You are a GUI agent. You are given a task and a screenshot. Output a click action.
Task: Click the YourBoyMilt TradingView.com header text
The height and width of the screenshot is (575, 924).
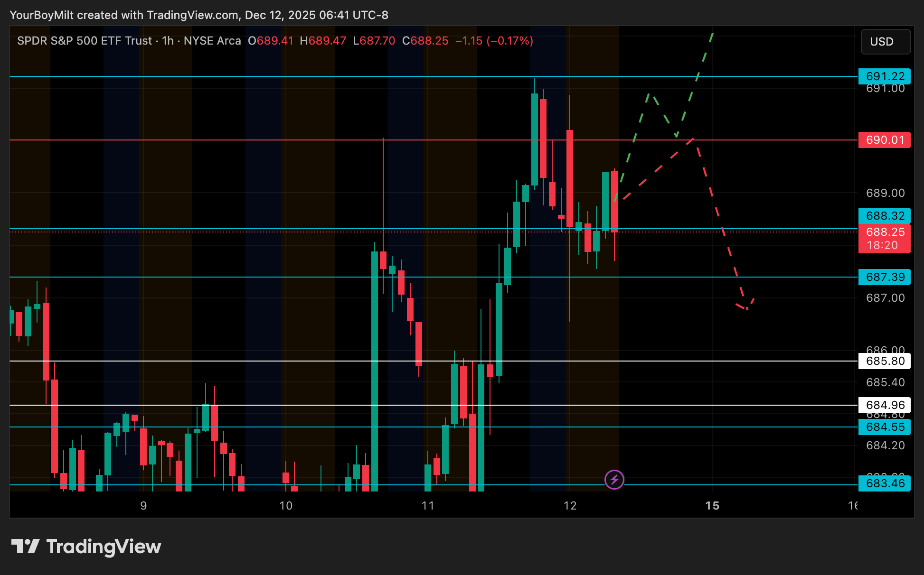tap(199, 15)
